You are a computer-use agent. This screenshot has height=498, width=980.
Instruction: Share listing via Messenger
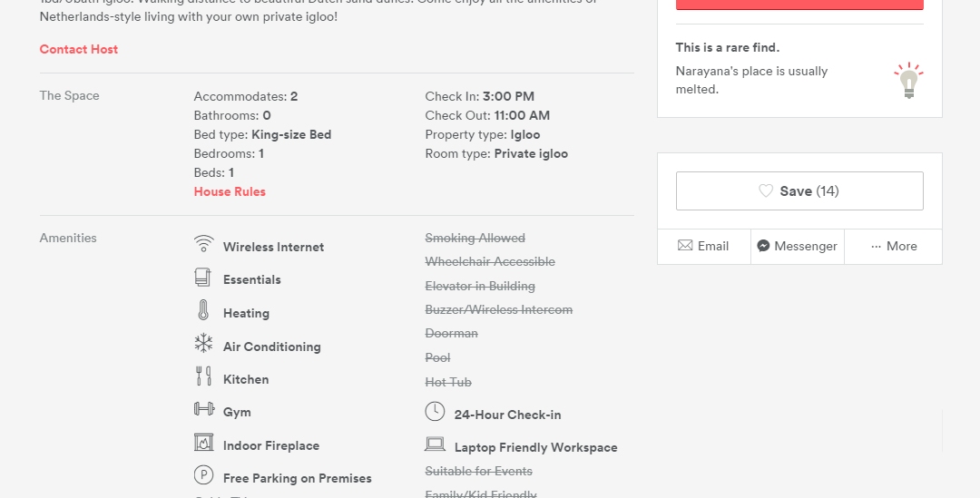coord(798,246)
